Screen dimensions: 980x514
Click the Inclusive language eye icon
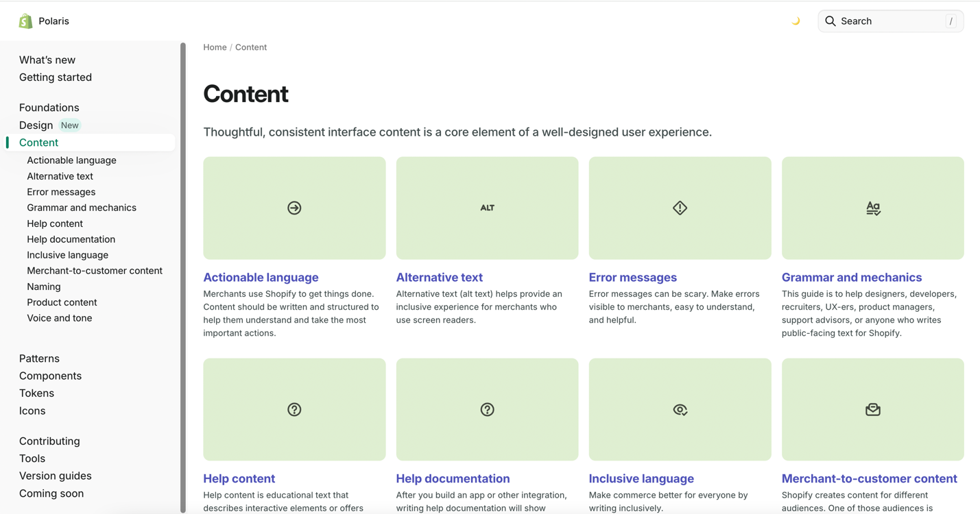coord(680,409)
